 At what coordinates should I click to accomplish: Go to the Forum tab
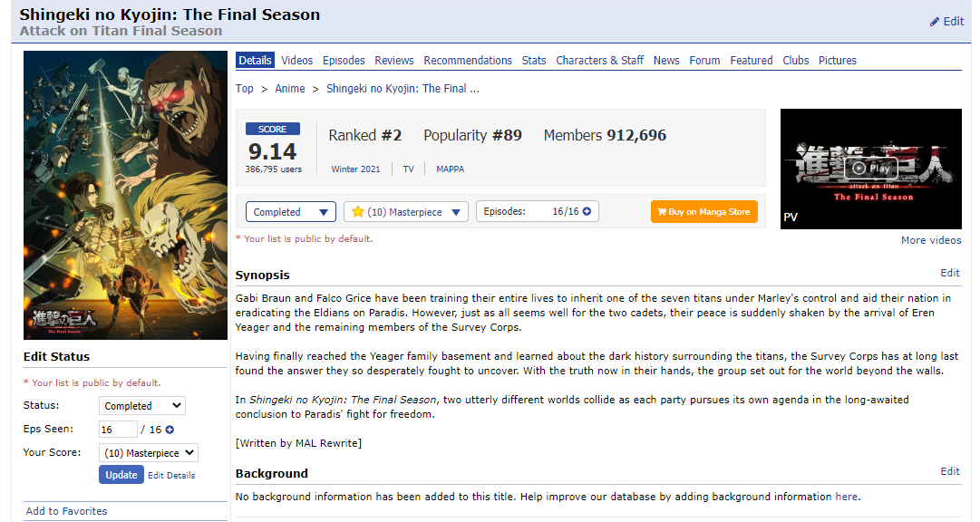point(704,61)
